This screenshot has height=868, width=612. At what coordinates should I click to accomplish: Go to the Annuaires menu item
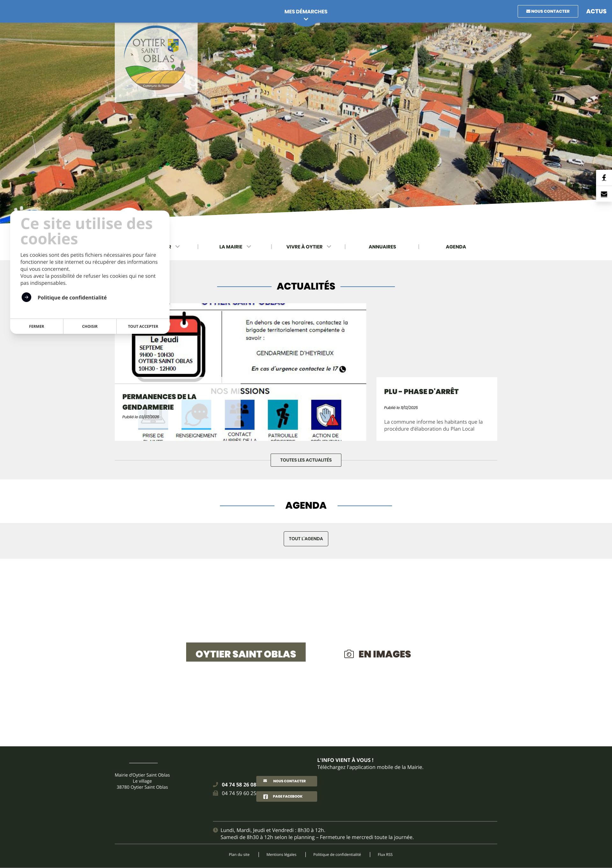[382, 247]
